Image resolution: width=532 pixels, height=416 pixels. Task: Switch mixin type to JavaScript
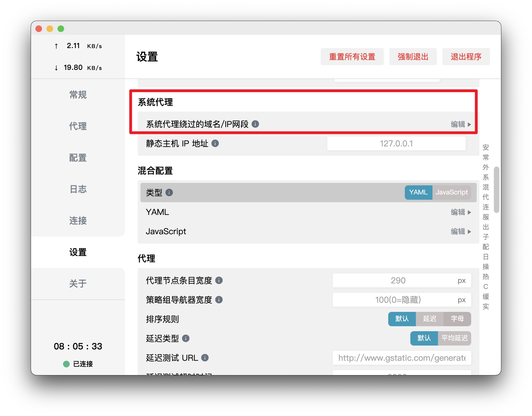point(451,192)
